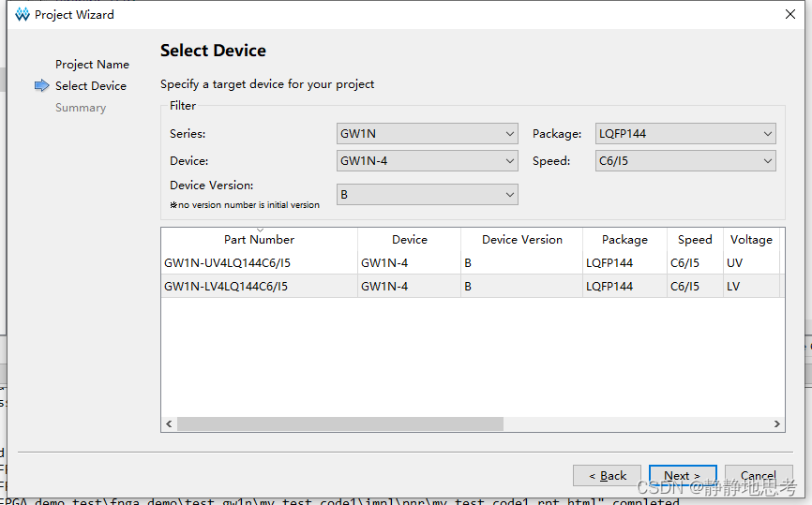Click the Device column header

point(409,240)
